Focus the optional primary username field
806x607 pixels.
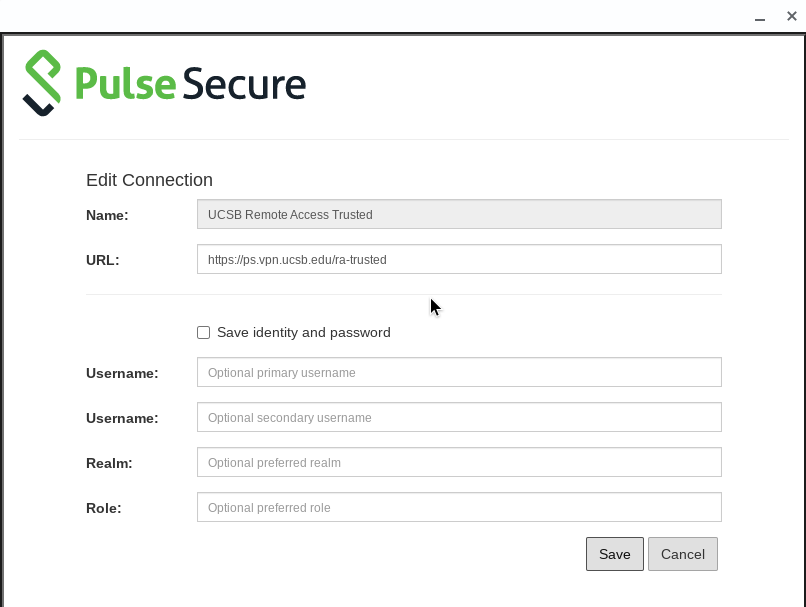[x=459, y=372]
